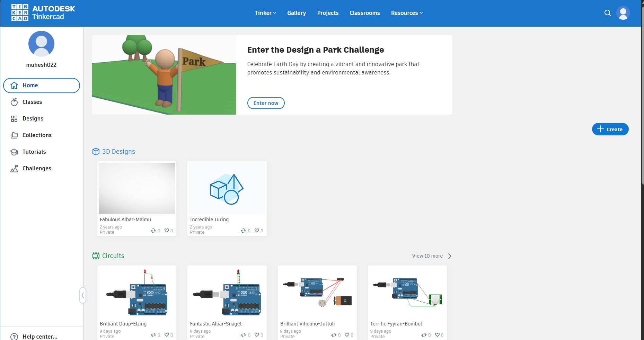Open the user account avatar in header
The image size is (644, 340).
coord(623,13)
